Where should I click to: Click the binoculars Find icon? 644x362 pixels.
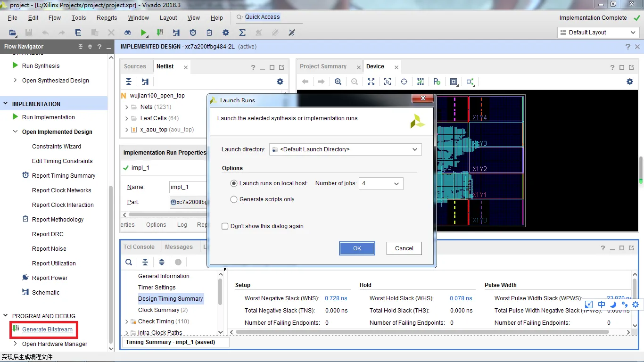128,33
